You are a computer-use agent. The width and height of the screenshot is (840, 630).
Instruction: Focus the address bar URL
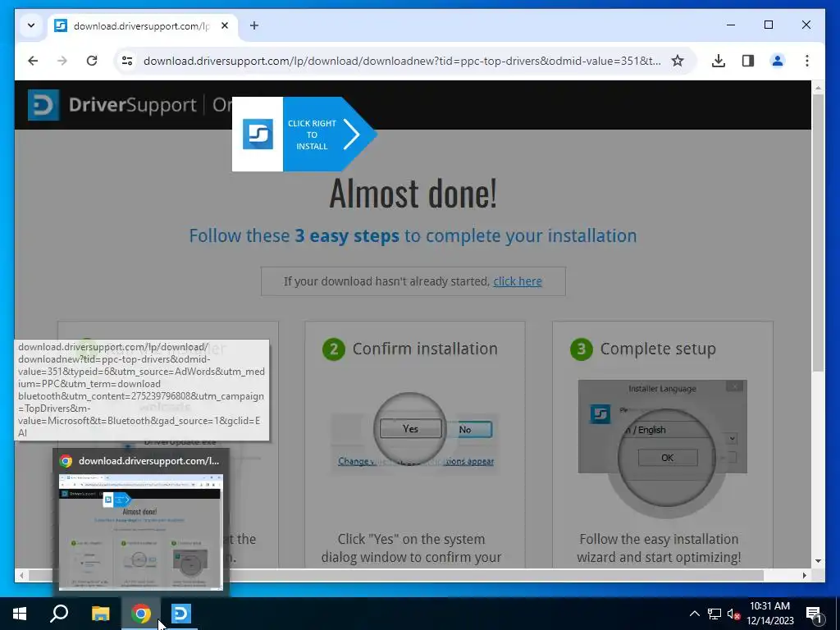pyautogui.click(x=402, y=61)
